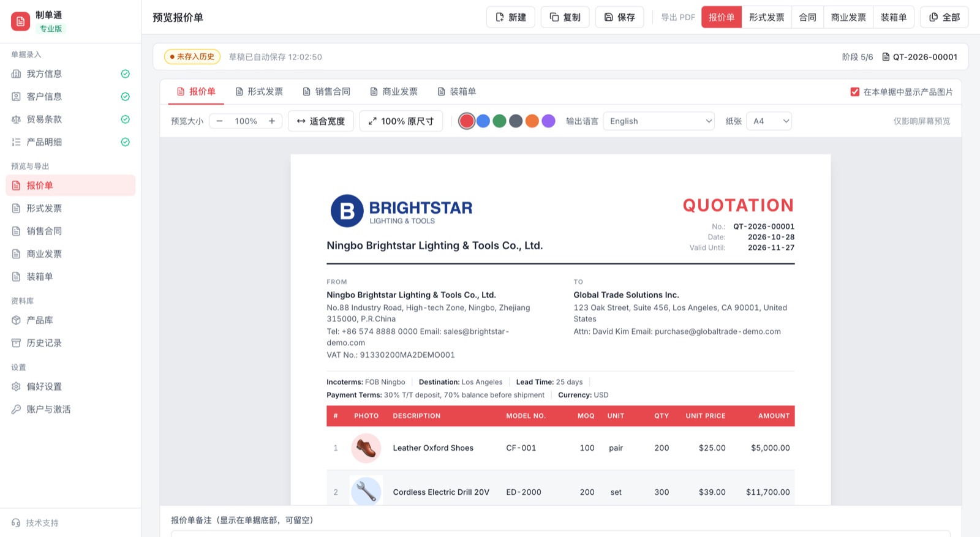Click the Cordless Electric Drill product photo
Image resolution: width=980 pixels, height=537 pixels.
(x=366, y=492)
